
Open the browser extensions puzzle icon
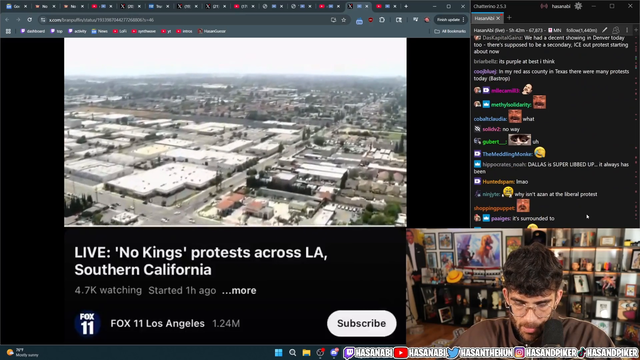382,20
